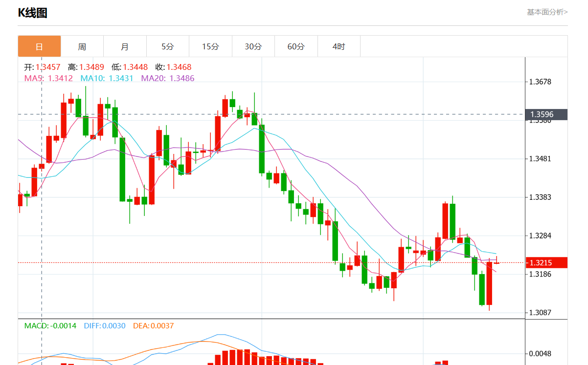Screen dimensions: 588x365
Task: Open the 基本面分析 link
Action: point(547,12)
